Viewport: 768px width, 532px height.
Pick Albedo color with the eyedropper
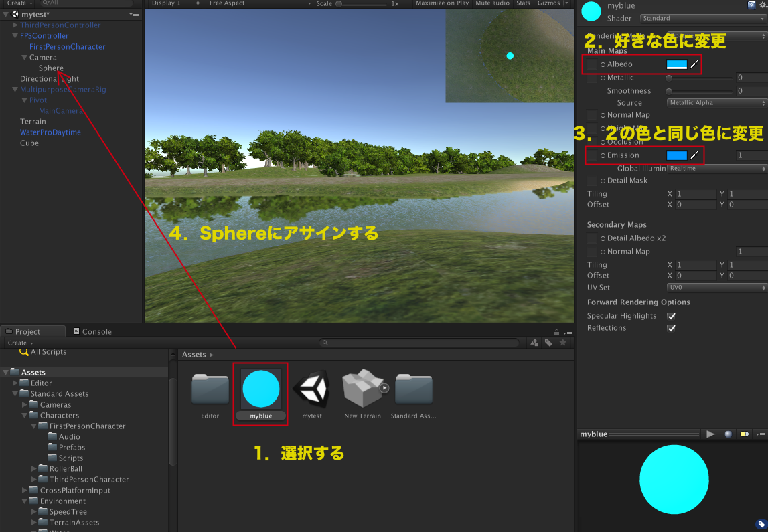[694, 64]
